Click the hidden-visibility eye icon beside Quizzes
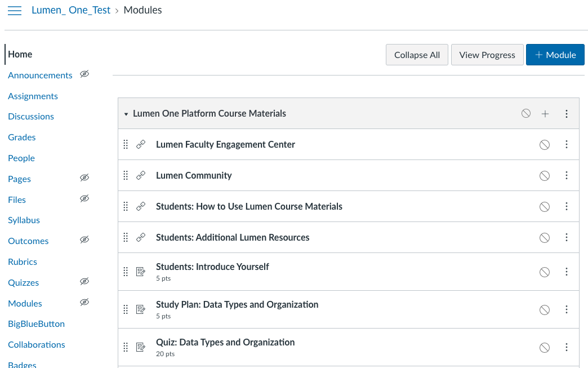Screen dimensions: 588x368 [84, 281]
